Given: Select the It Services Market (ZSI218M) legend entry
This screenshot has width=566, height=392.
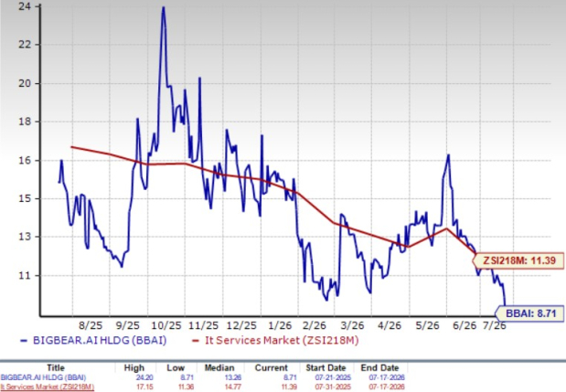Looking at the screenshot, I should pos(275,340).
